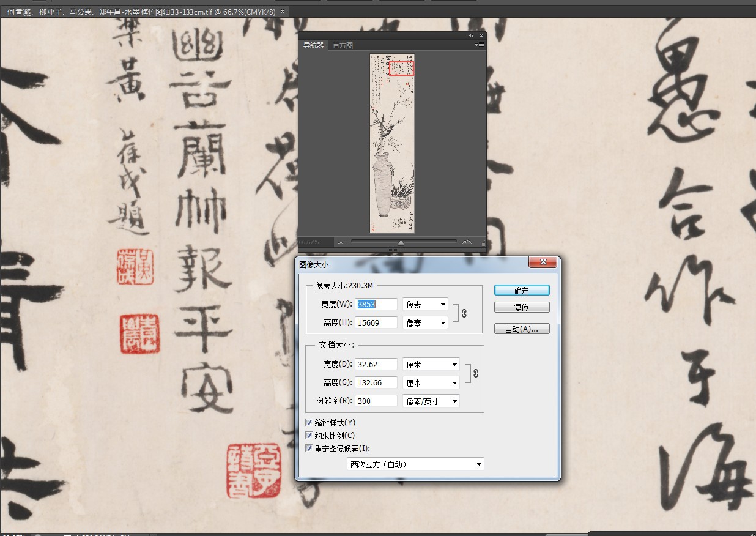Viewport: 756px width, 536px height.
Task: Click the Image Size dialog title 图像大小
Action: (314, 264)
